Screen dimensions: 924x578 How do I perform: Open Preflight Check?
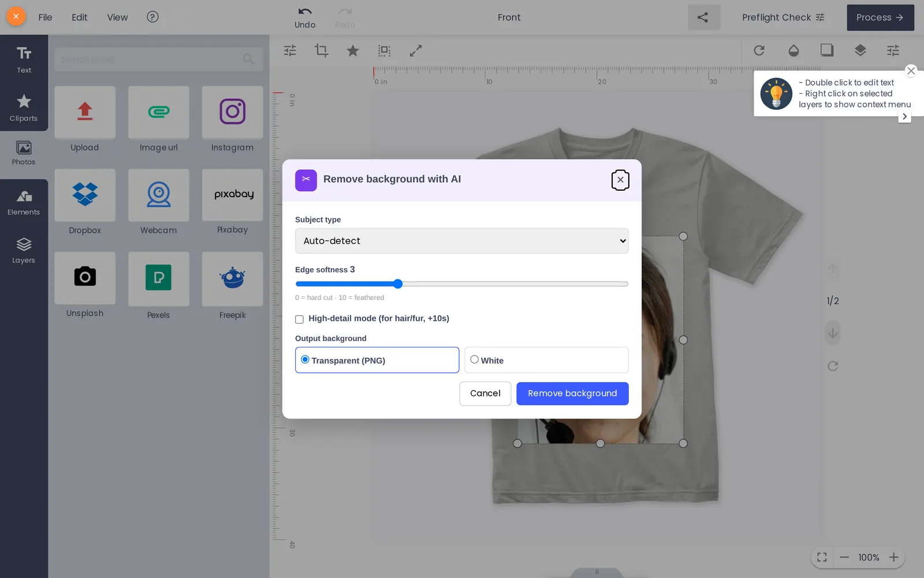pyautogui.click(x=783, y=17)
